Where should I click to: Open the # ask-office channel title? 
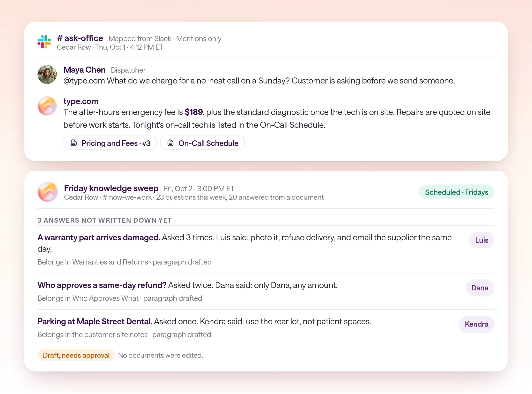80,38
